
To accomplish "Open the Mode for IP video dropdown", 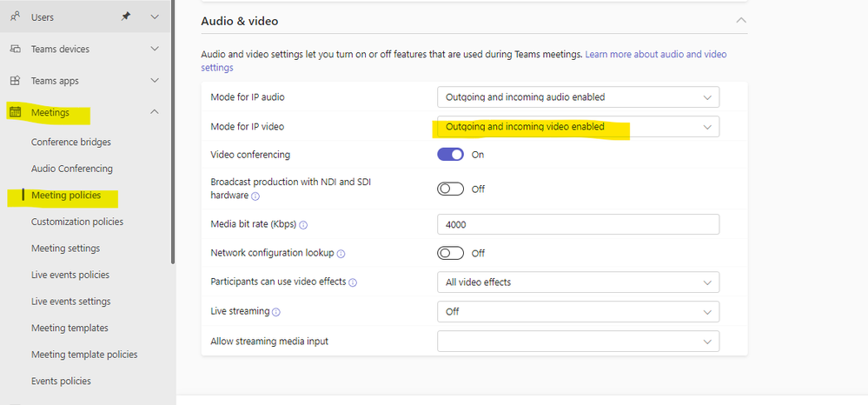I will (578, 126).
